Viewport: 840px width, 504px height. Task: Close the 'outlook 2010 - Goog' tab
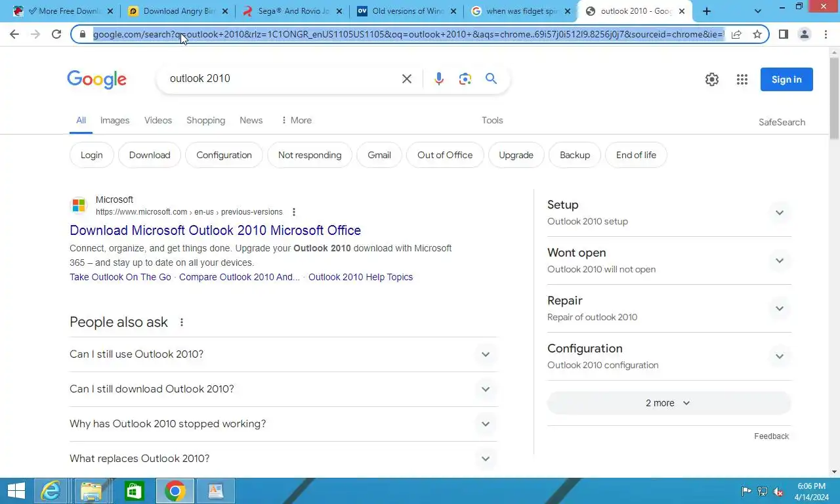pos(682,11)
